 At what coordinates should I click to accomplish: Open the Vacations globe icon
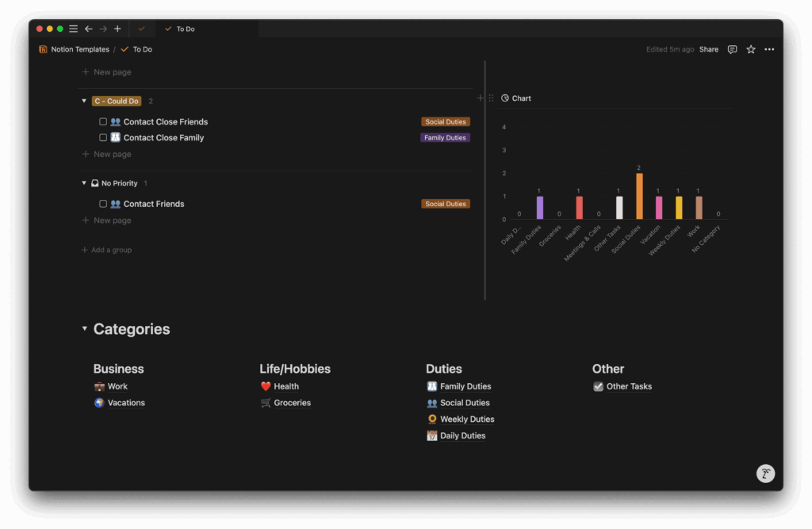(x=99, y=403)
